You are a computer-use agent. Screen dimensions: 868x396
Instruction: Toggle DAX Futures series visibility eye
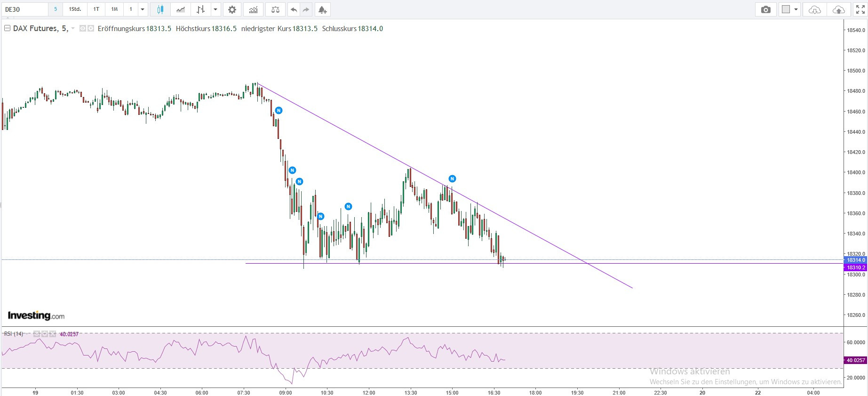tap(83, 29)
